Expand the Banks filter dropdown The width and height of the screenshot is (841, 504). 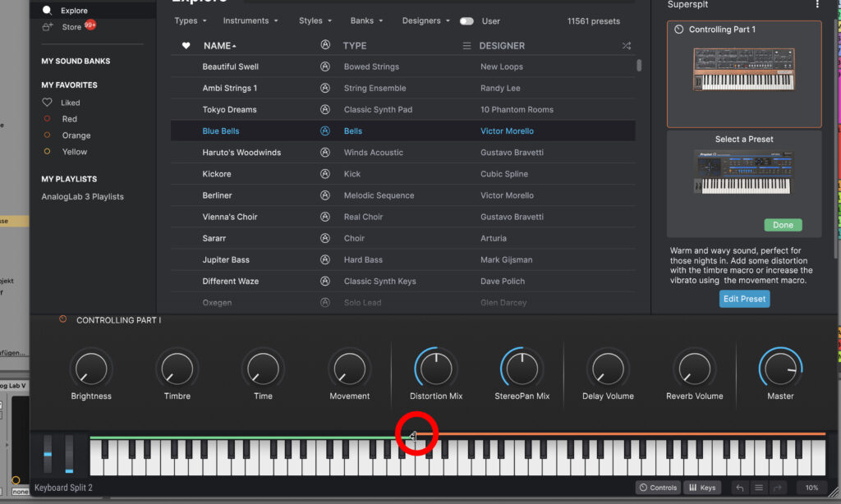pyautogui.click(x=367, y=21)
